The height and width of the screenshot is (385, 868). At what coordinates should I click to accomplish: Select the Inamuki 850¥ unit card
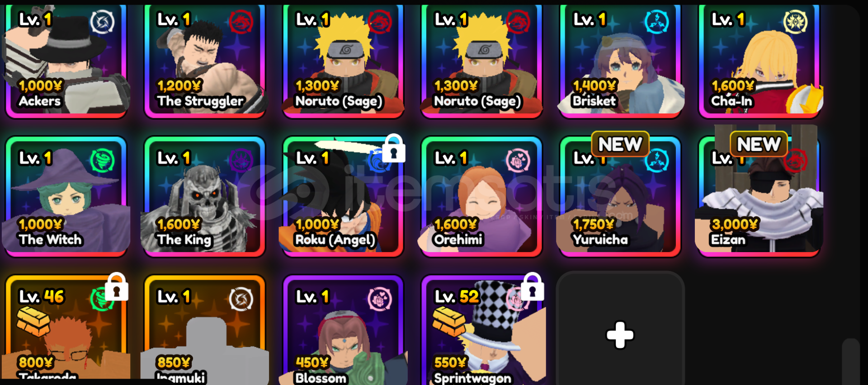(x=204, y=330)
